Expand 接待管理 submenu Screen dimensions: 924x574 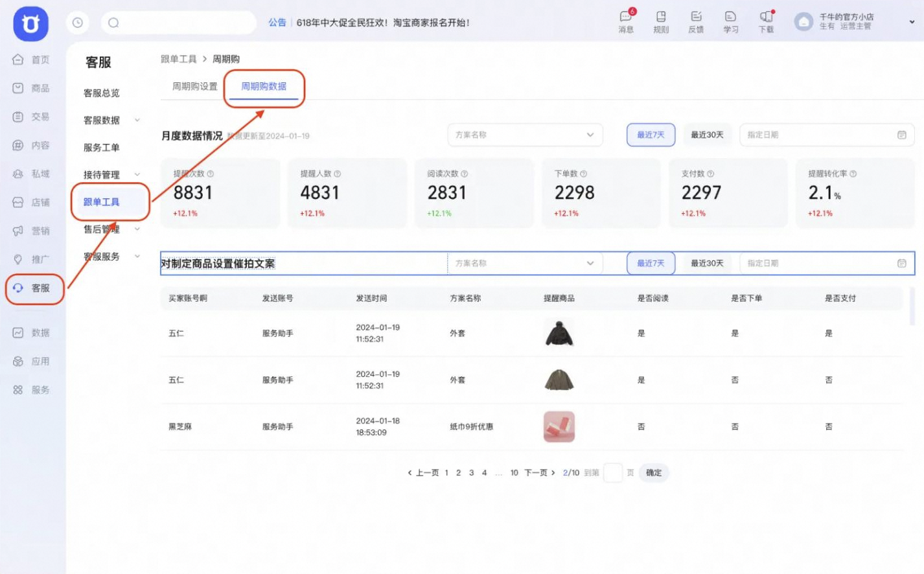(137, 174)
